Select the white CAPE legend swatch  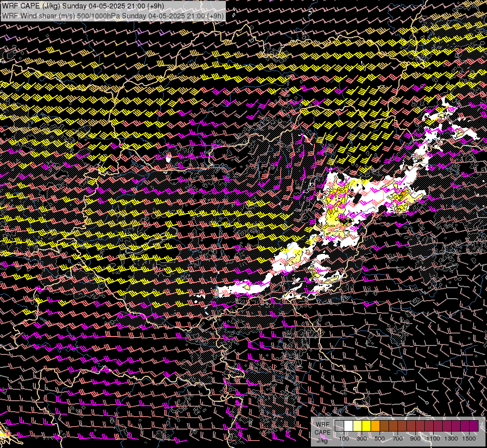(x=349, y=426)
